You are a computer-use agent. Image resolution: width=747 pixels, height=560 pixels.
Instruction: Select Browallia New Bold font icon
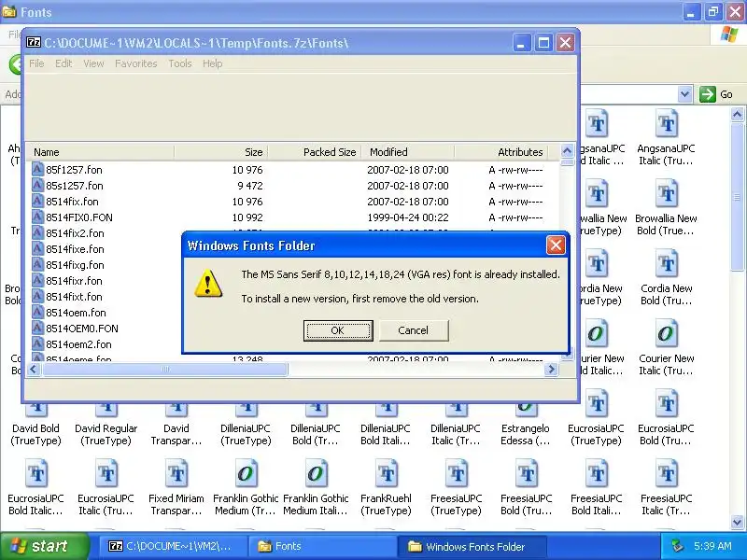(x=666, y=193)
